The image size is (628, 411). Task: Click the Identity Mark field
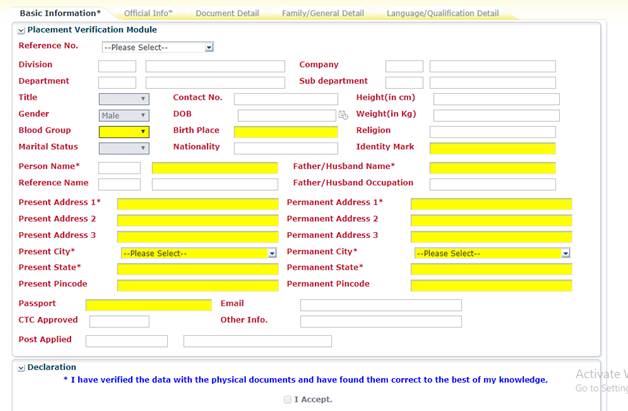coord(493,148)
